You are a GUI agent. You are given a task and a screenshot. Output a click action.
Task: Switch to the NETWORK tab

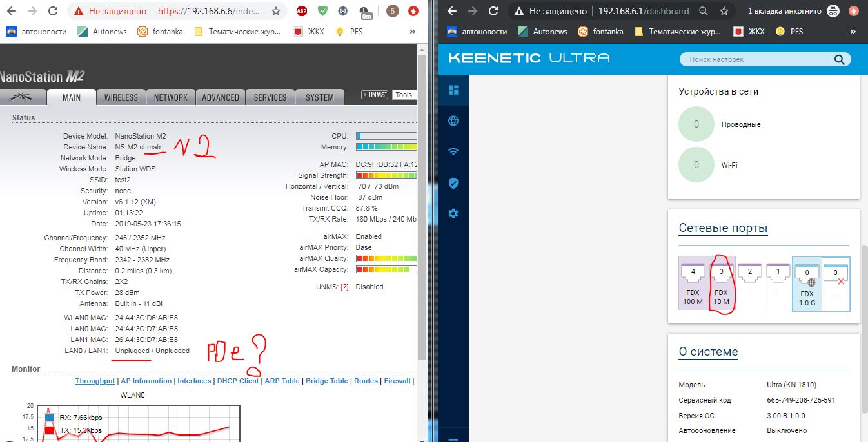pyautogui.click(x=171, y=97)
